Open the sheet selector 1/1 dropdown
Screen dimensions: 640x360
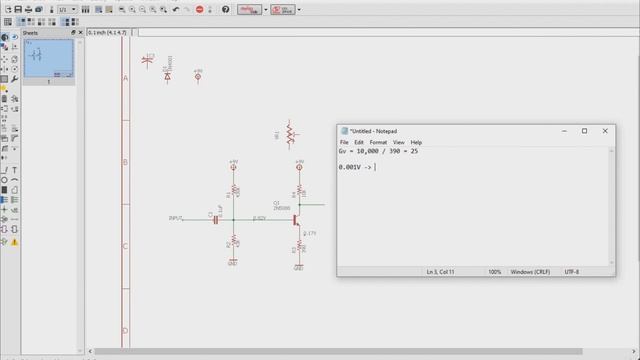pyautogui.click(x=68, y=9)
